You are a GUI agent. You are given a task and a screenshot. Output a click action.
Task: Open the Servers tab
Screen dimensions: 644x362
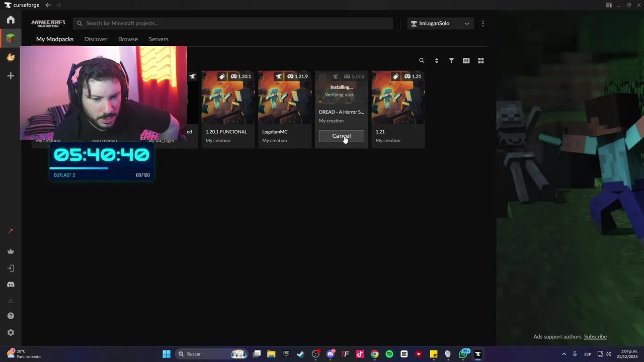(158, 39)
